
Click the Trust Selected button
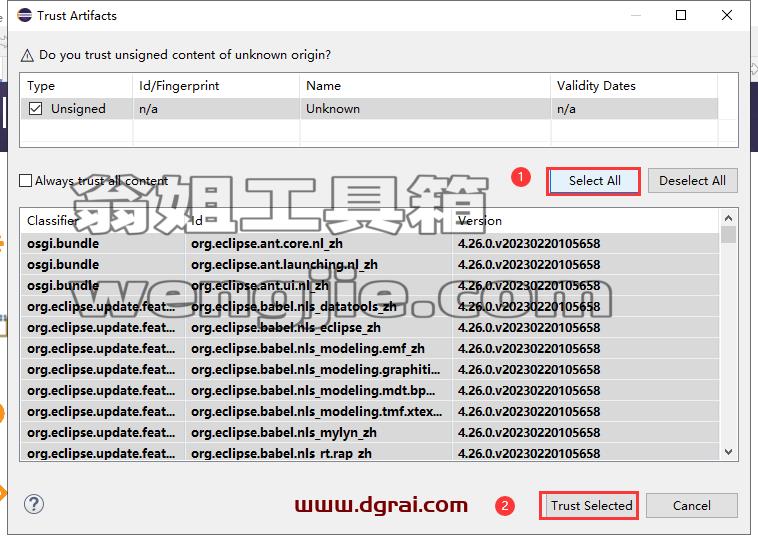point(589,506)
